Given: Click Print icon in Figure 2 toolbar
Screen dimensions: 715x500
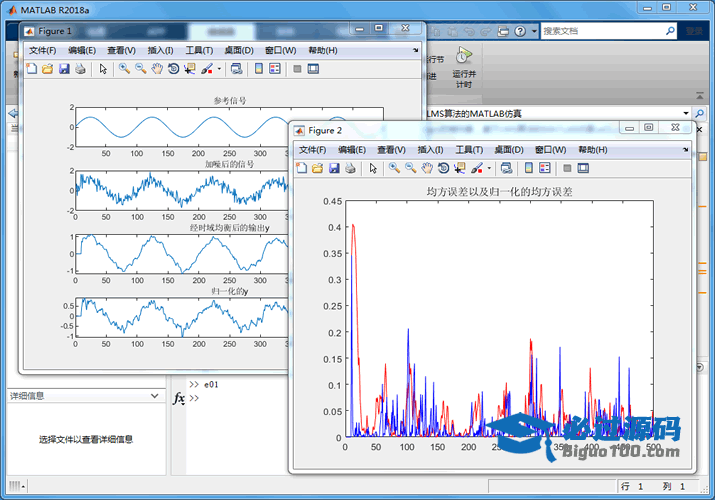Looking at the screenshot, I should [350, 168].
